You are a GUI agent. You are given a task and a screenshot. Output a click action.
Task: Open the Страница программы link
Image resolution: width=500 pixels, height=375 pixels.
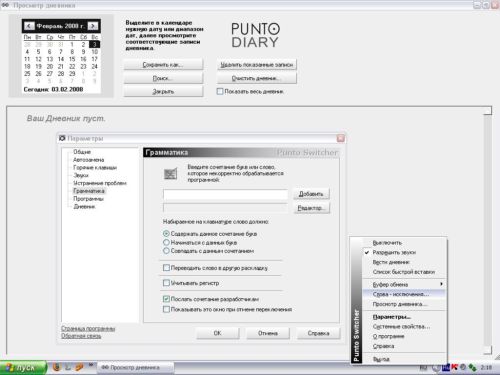point(88,329)
